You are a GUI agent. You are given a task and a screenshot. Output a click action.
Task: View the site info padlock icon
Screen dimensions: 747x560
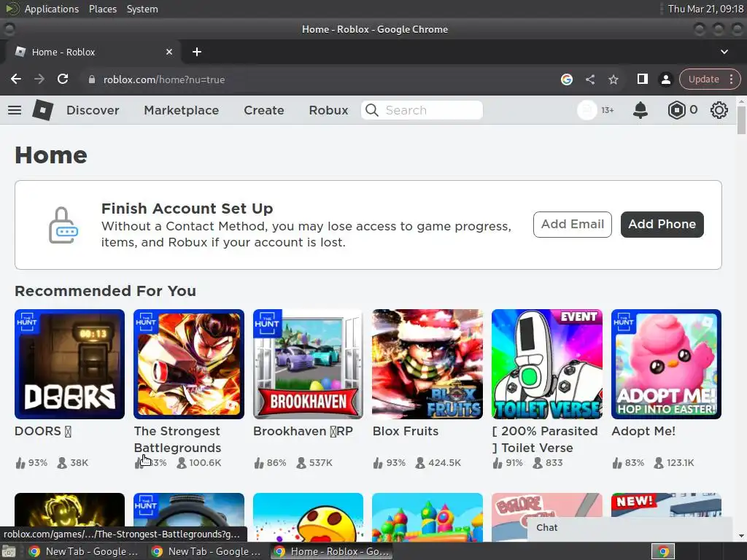[91, 79]
